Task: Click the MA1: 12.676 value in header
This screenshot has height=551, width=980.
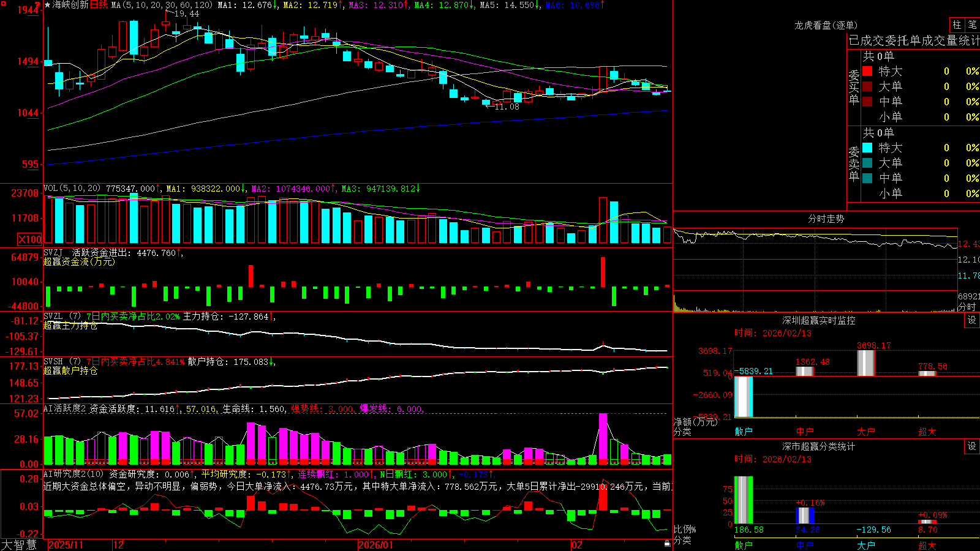Action: [x=247, y=5]
